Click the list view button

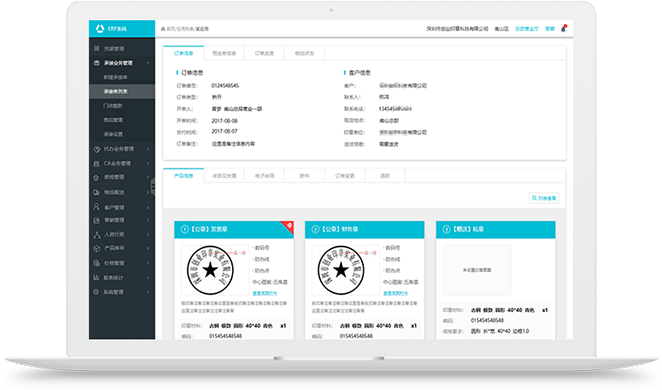click(x=544, y=198)
